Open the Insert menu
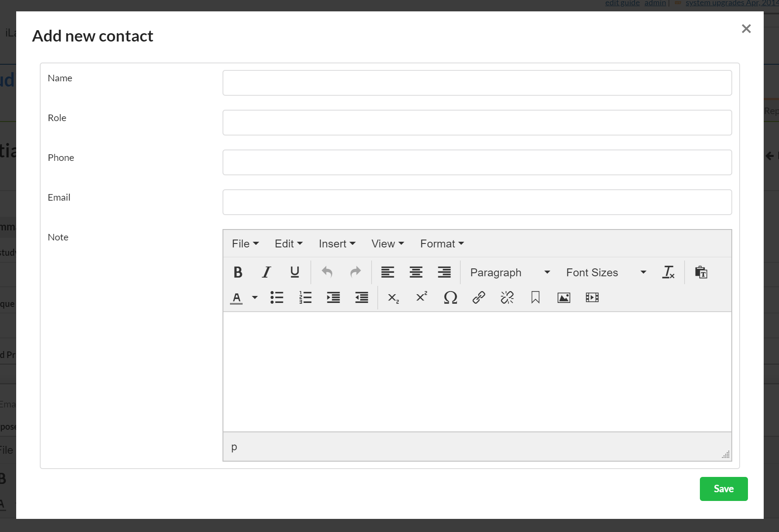 (x=337, y=243)
